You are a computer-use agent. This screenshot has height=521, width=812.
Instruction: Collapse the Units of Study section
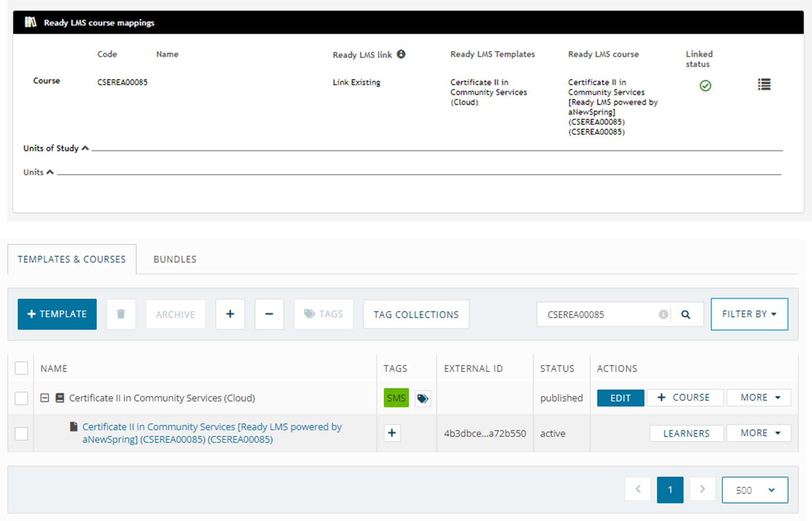[x=85, y=148]
